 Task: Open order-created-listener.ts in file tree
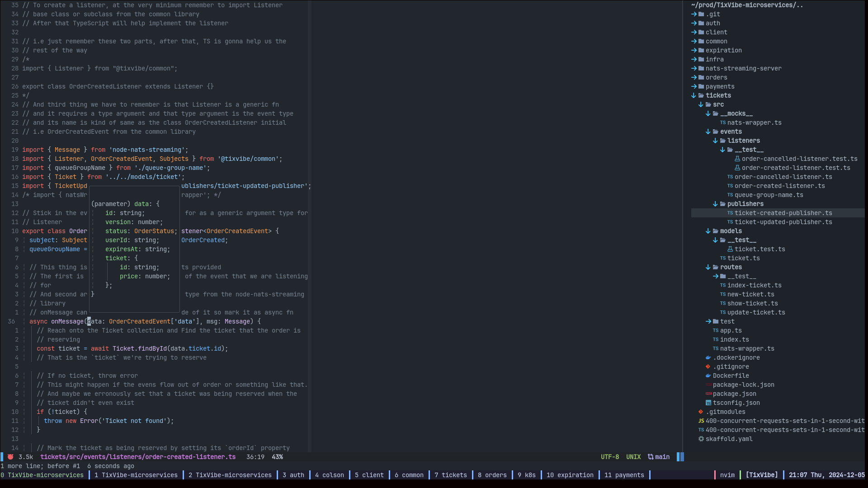tap(779, 186)
